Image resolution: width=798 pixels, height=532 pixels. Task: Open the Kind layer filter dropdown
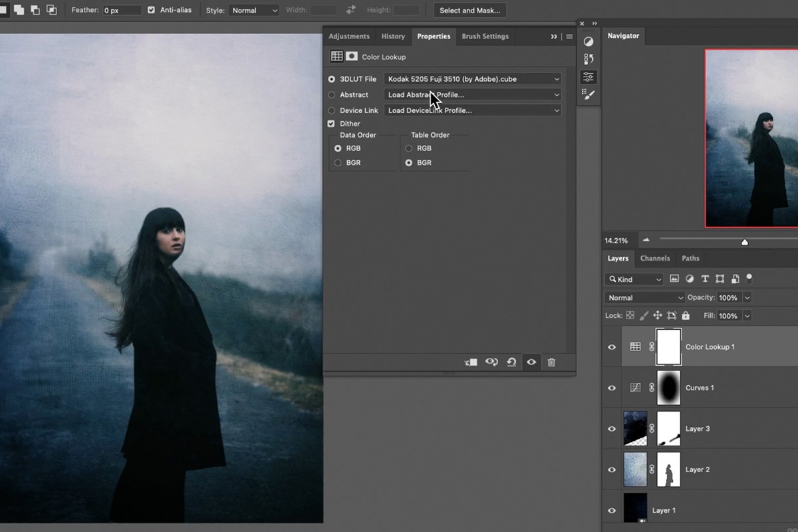pyautogui.click(x=634, y=279)
